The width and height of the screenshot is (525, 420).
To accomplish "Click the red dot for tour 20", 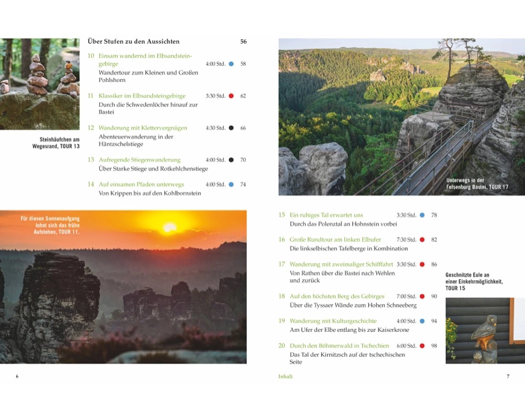I will [x=422, y=346].
